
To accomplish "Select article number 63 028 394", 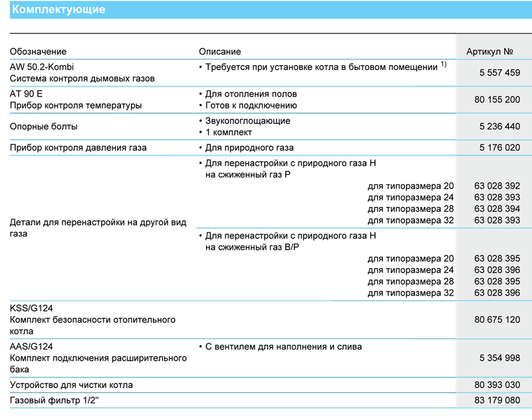I will [497, 209].
